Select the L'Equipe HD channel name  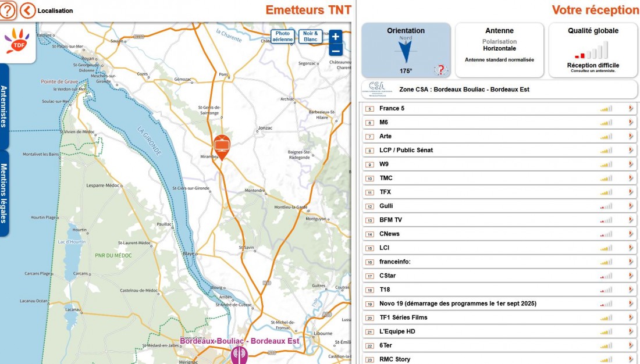coord(397,331)
